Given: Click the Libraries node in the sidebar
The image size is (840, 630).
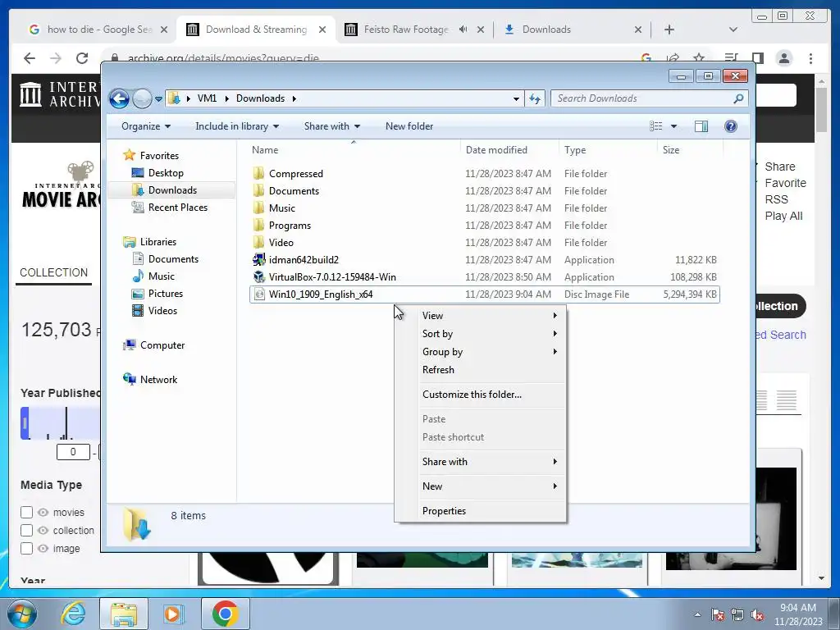Looking at the screenshot, I should [x=158, y=242].
